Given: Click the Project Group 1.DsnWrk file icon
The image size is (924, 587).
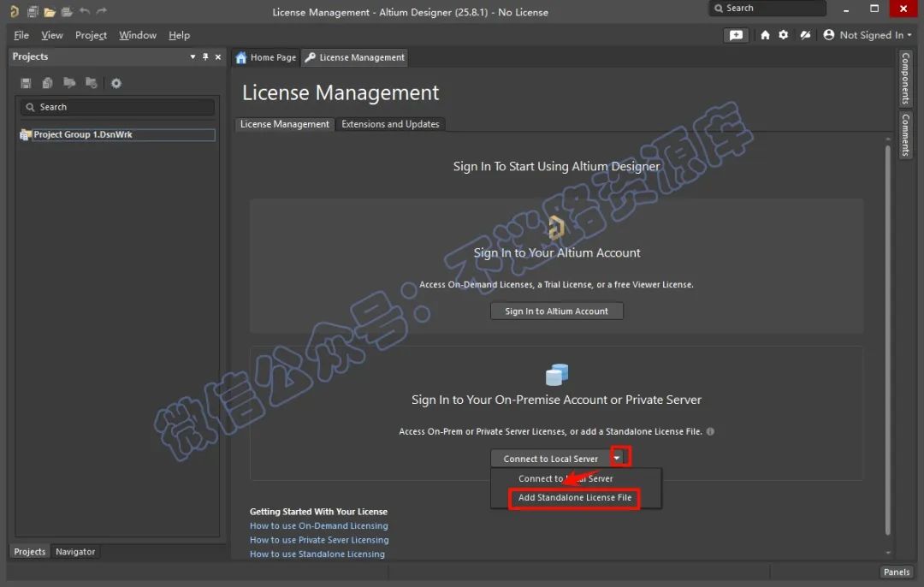Looking at the screenshot, I should click(26, 135).
